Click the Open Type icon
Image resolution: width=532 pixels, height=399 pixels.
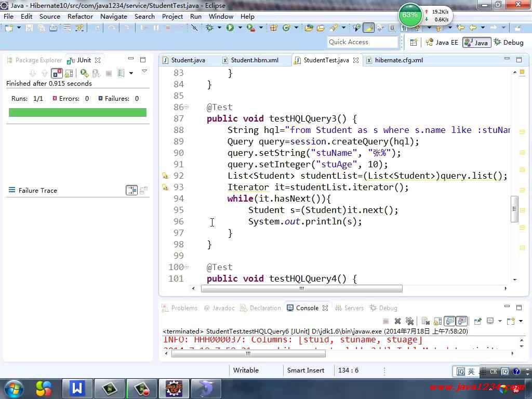click(309, 28)
